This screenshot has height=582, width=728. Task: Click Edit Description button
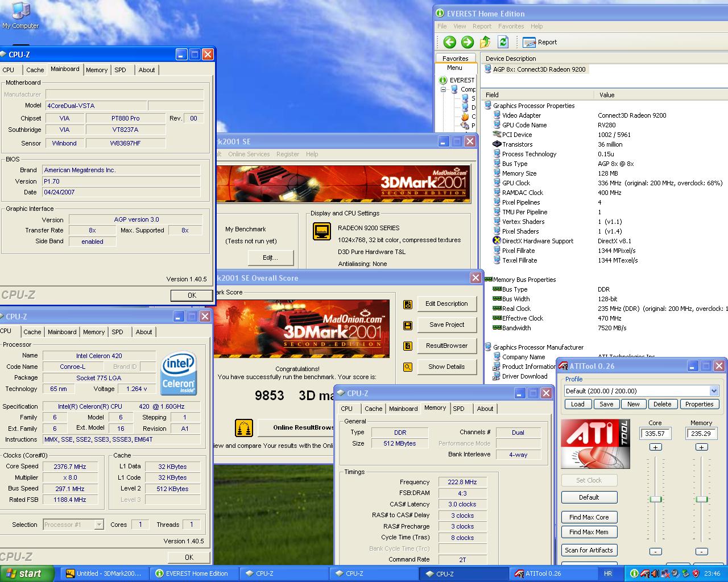click(446, 304)
